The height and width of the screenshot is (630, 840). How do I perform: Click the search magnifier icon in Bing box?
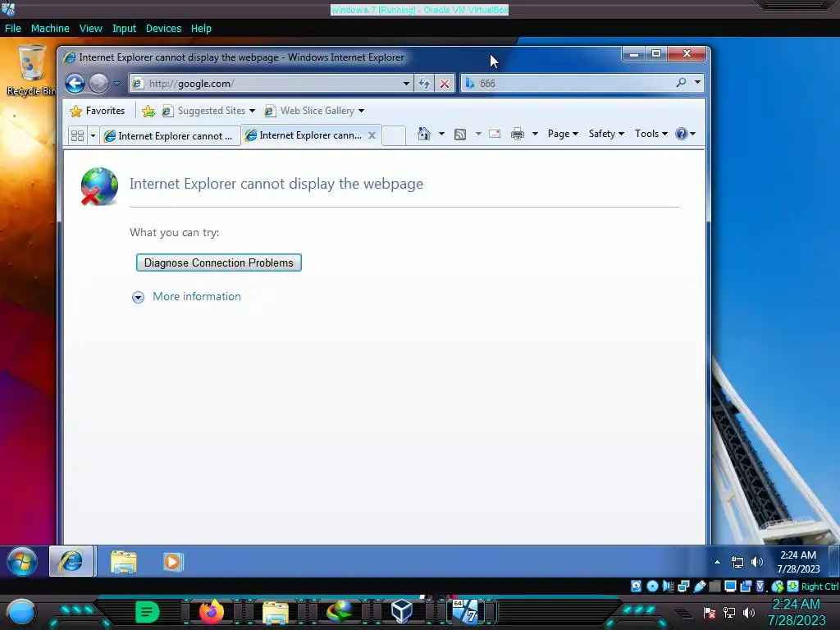(681, 83)
